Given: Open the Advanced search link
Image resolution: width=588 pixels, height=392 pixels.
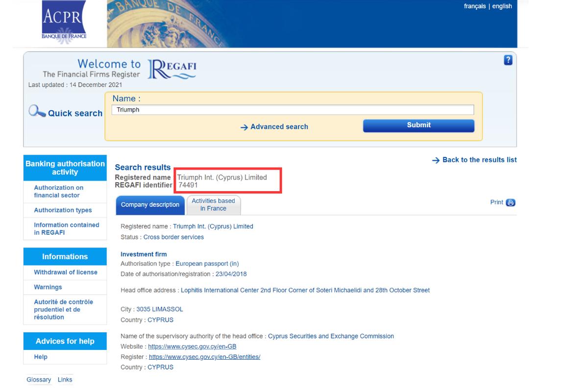Looking at the screenshot, I should click(x=279, y=126).
